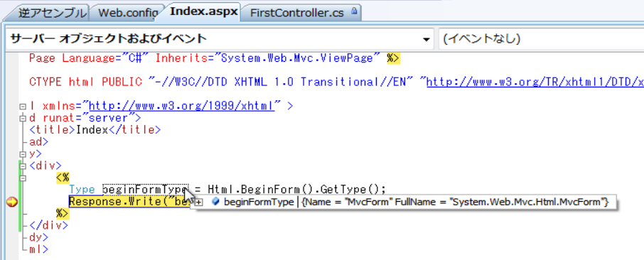This screenshot has height=260, width=644.
Task: Collapse the html xmlns outlining node
Action: (x=23, y=107)
